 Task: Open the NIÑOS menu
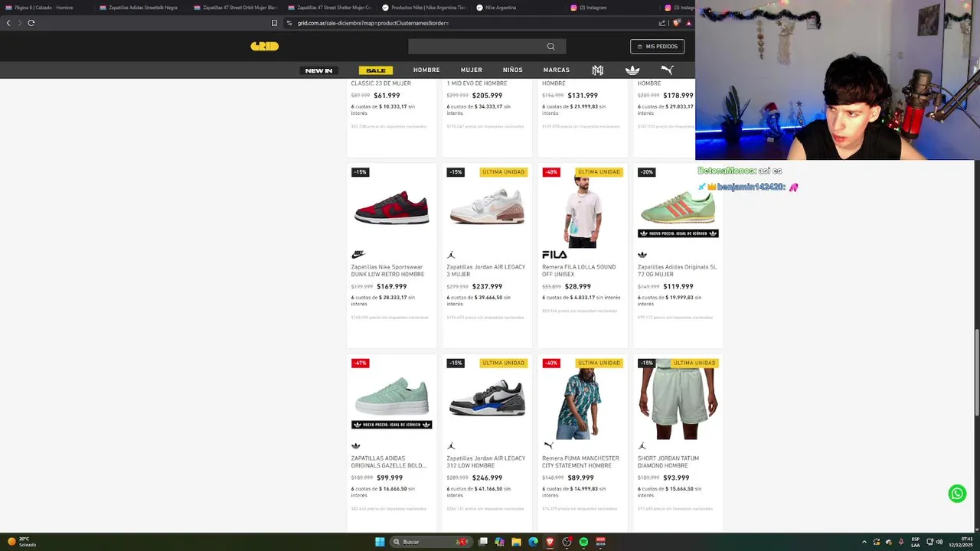pyautogui.click(x=513, y=70)
